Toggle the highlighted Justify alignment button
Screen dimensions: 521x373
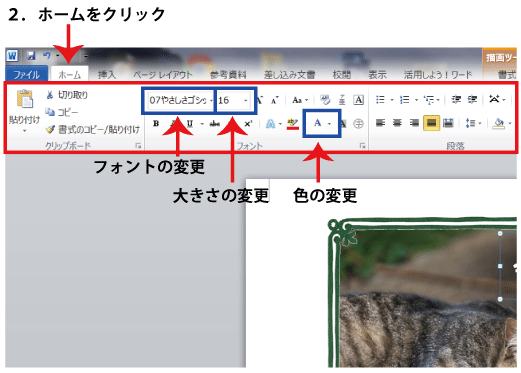pyautogui.click(x=431, y=123)
